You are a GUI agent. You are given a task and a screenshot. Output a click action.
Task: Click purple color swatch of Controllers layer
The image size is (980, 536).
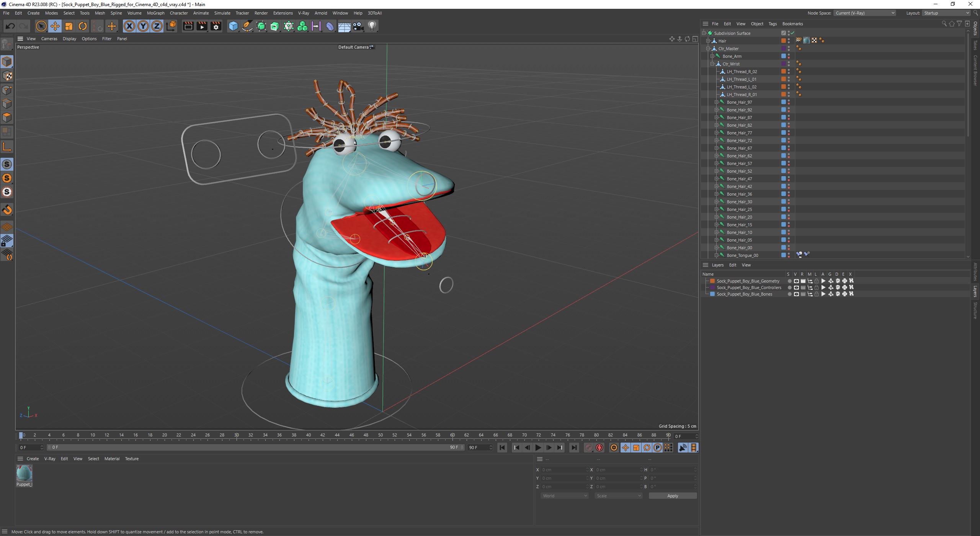click(712, 288)
